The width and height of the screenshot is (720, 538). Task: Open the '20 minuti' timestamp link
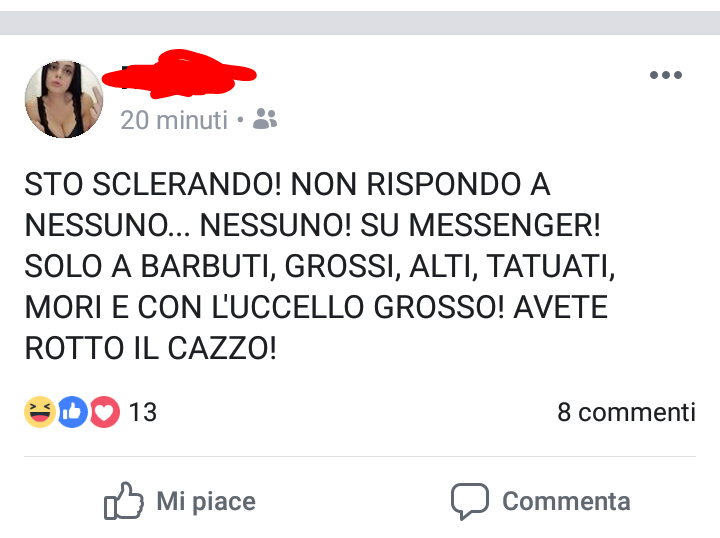174,120
